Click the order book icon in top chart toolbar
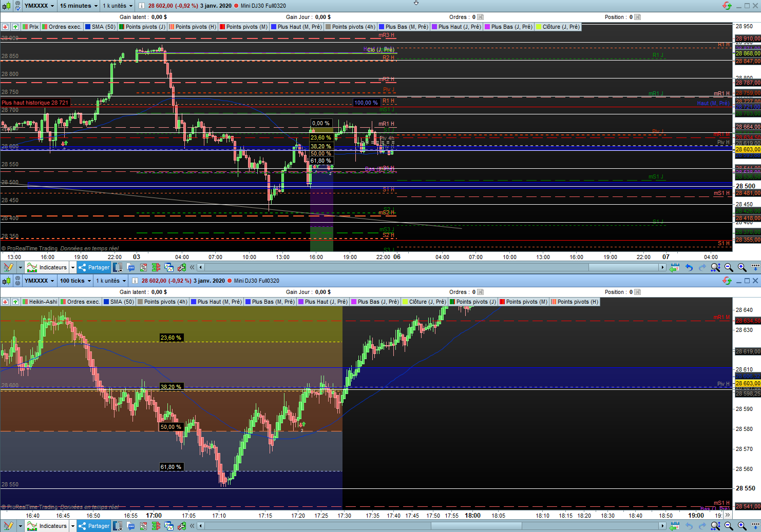Screen dimensions: 761x532 tap(156, 267)
